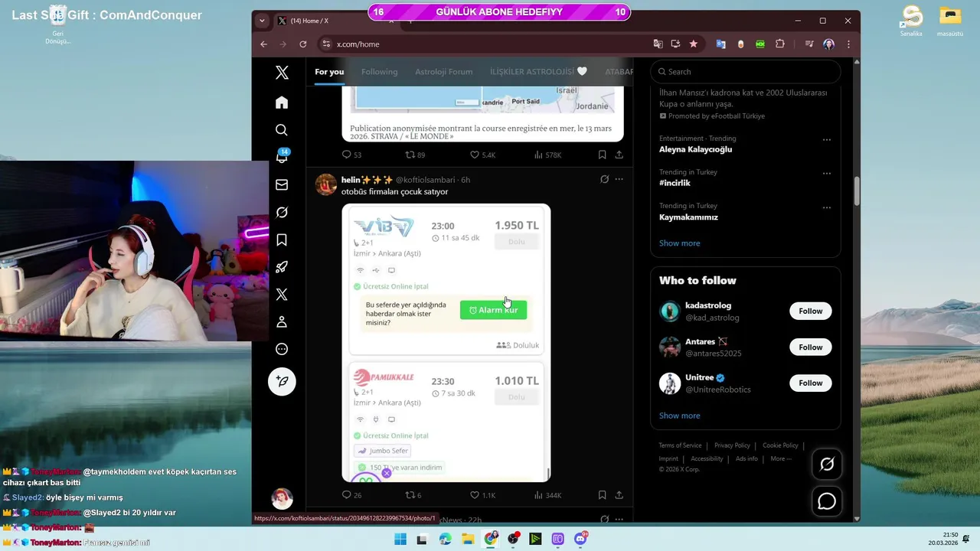Open the Astroloji Forum tab
The height and width of the screenshot is (551, 980).
(x=444, y=72)
